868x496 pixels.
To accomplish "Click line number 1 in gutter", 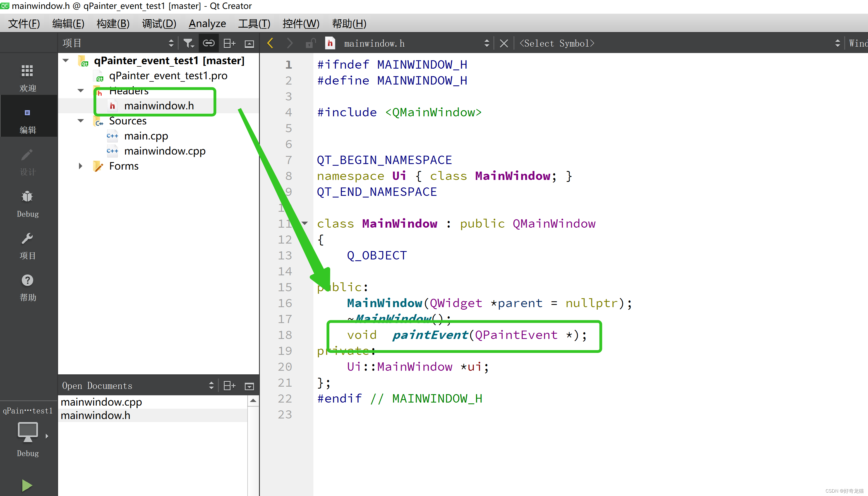I will [x=288, y=64].
